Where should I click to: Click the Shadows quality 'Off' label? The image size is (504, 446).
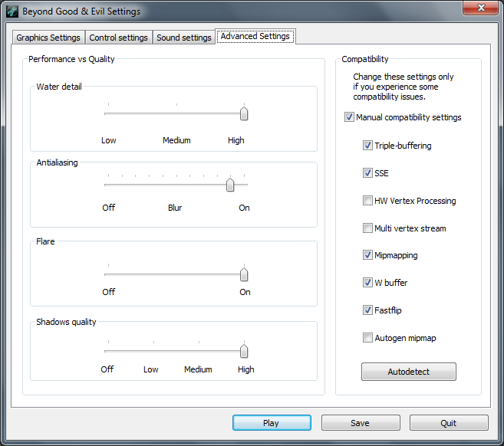107,369
